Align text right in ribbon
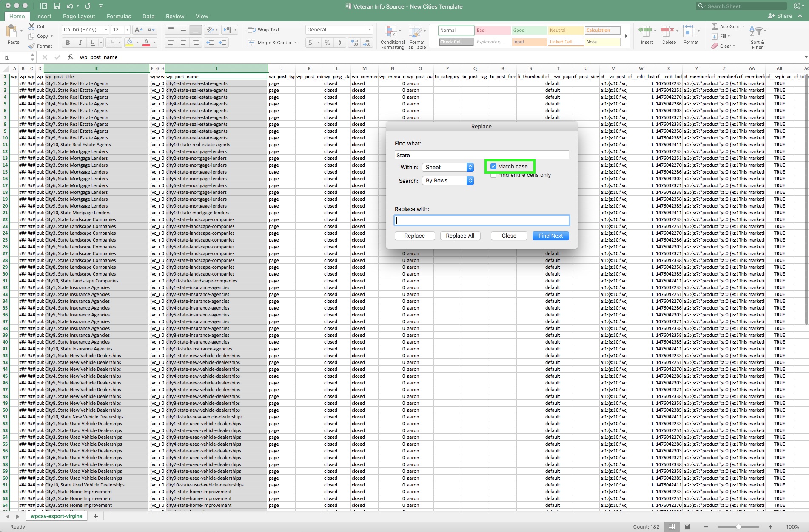This screenshot has height=532, width=809. (x=196, y=43)
